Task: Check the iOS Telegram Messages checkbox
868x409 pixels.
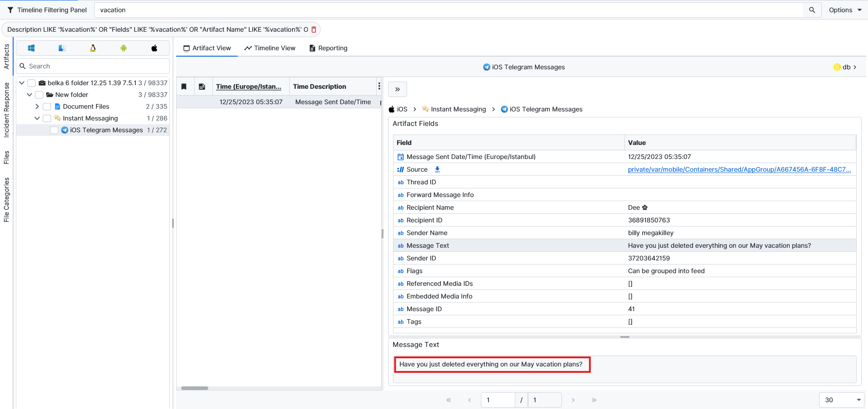Action: pyautogui.click(x=54, y=130)
